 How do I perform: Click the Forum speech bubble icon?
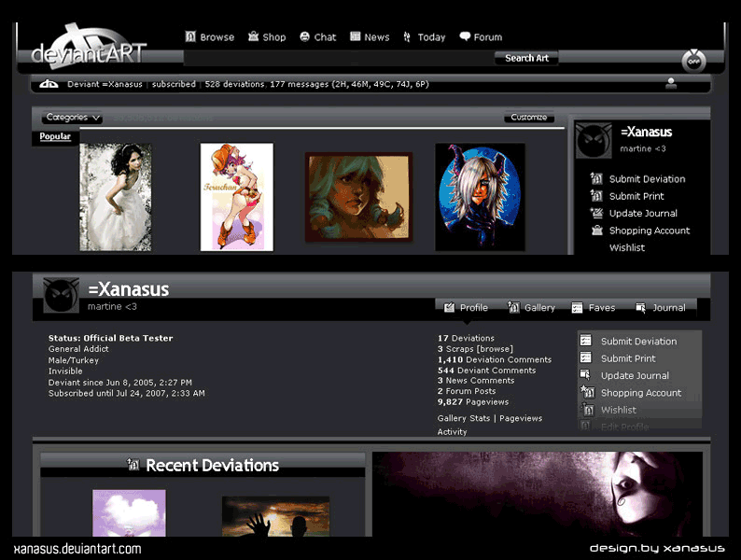click(465, 36)
